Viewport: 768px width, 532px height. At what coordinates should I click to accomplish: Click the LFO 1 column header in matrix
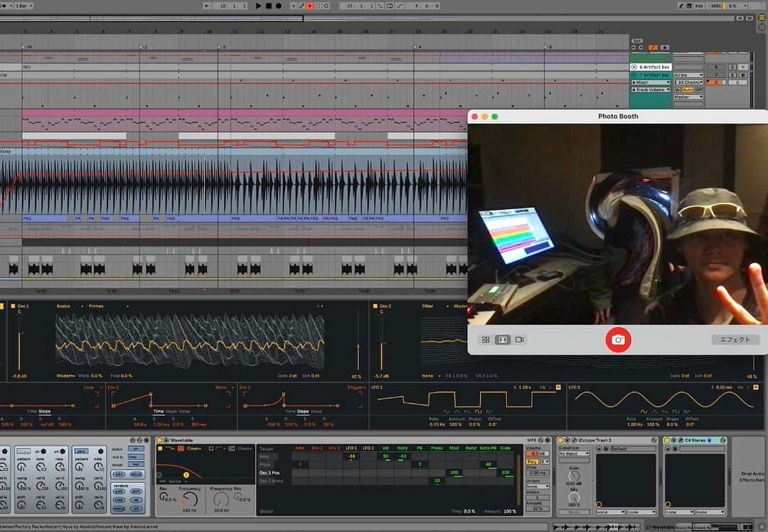[351, 448]
